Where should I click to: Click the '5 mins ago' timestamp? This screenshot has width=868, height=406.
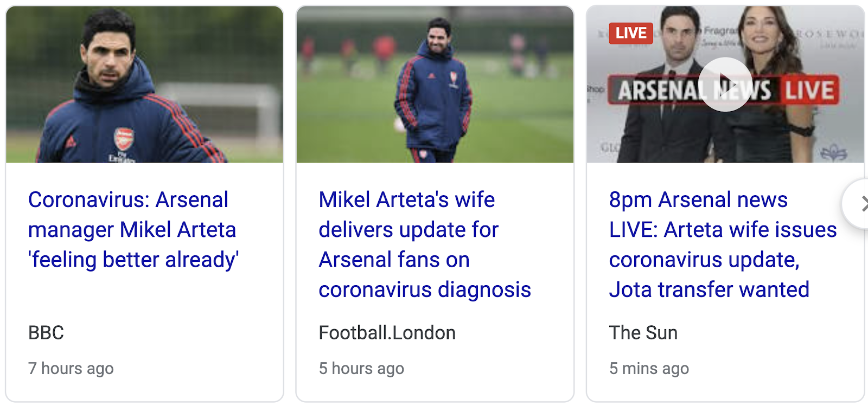click(x=649, y=369)
